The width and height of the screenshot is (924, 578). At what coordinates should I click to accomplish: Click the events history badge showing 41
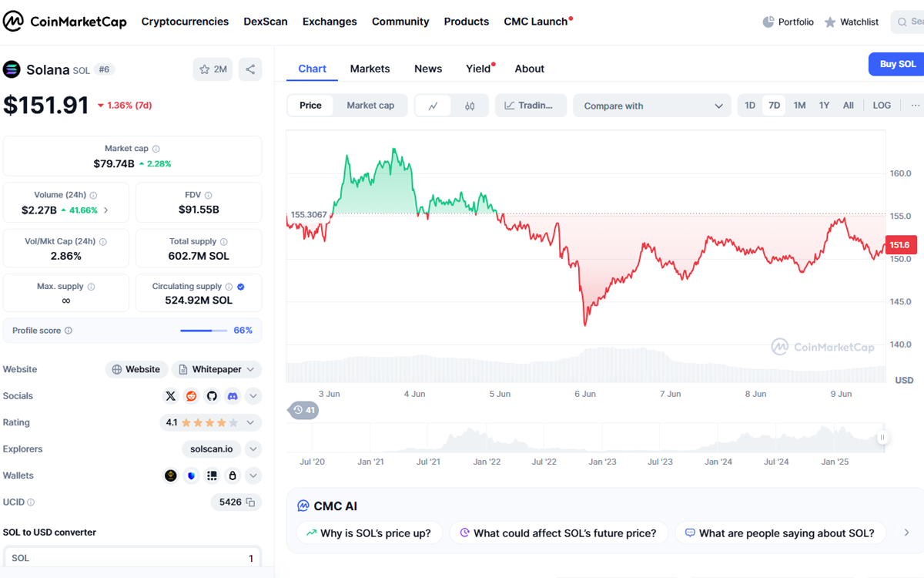pyautogui.click(x=303, y=410)
